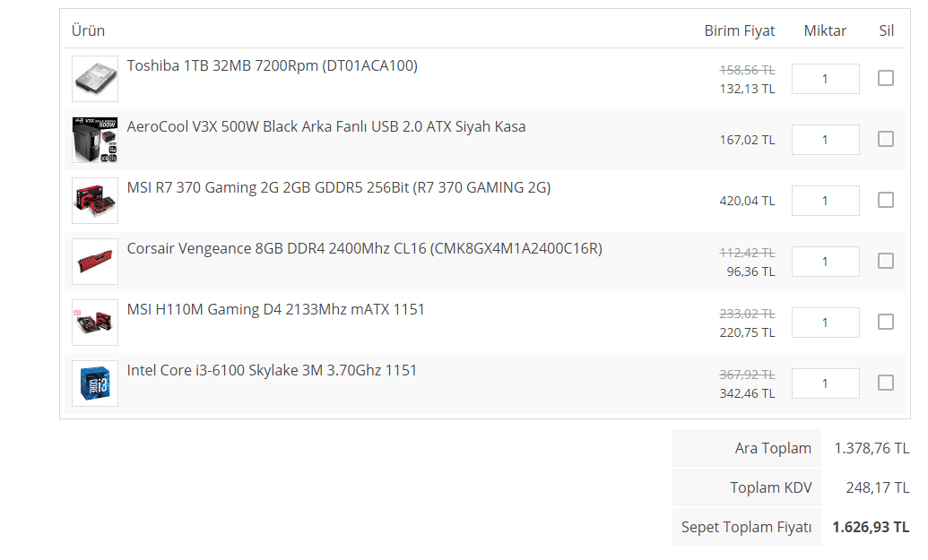The height and width of the screenshot is (560, 928).
Task: Check the delete box for MSI R7 370
Action: click(x=885, y=200)
